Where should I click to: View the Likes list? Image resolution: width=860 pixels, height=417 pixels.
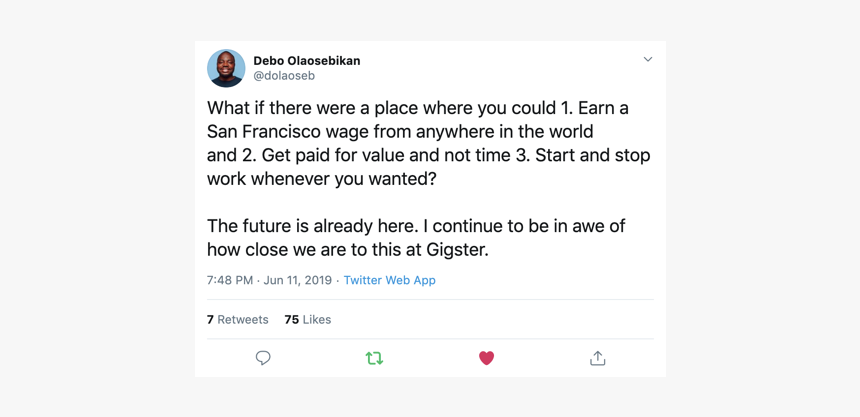(316, 320)
